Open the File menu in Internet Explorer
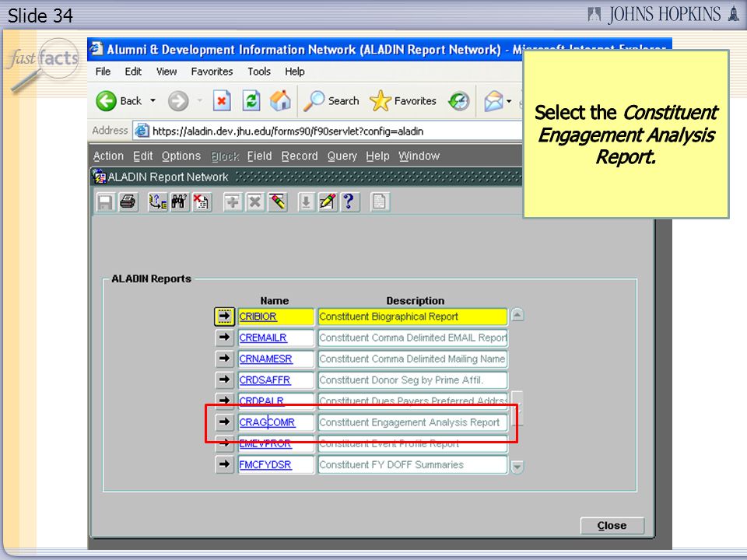 point(103,72)
